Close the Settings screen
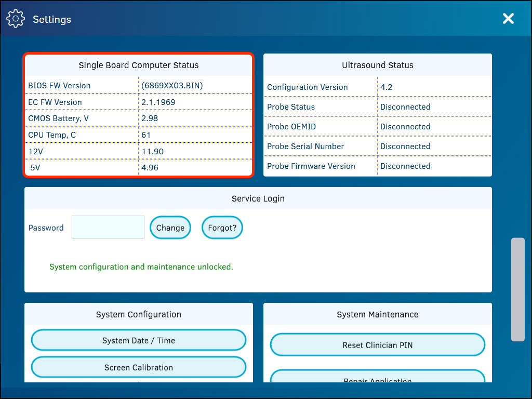The image size is (532, 399). [508, 19]
